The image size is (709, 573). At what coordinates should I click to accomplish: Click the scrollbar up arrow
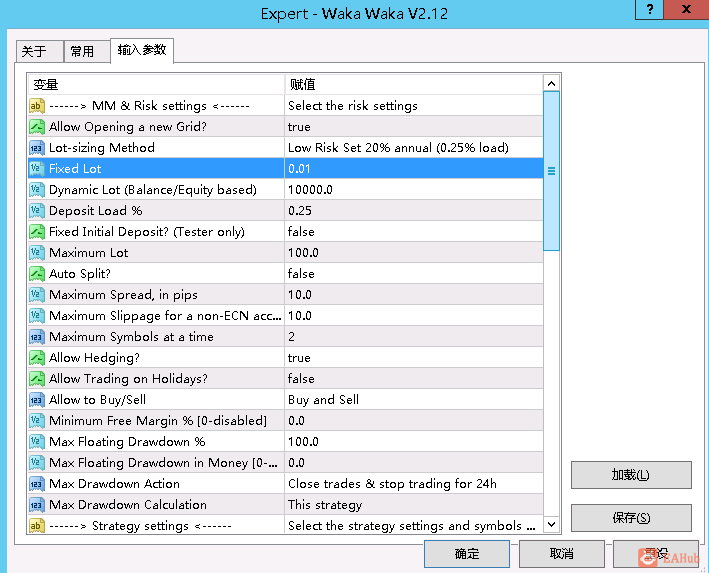(x=551, y=83)
